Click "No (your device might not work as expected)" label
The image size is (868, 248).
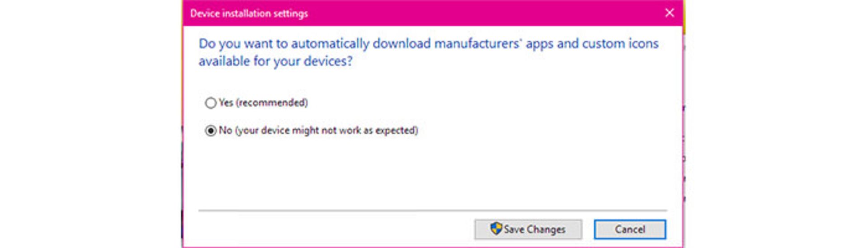tap(318, 130)
